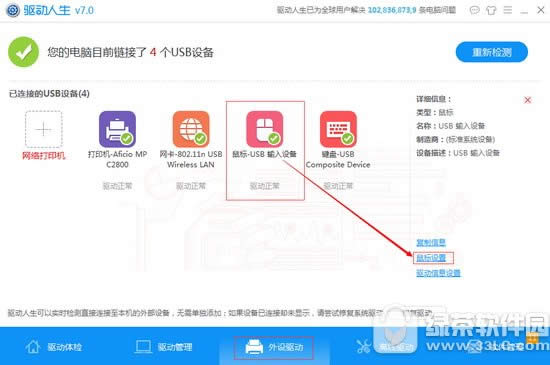
Task: Click the 网络打印机 red label
Action: (x=43, y=156)
